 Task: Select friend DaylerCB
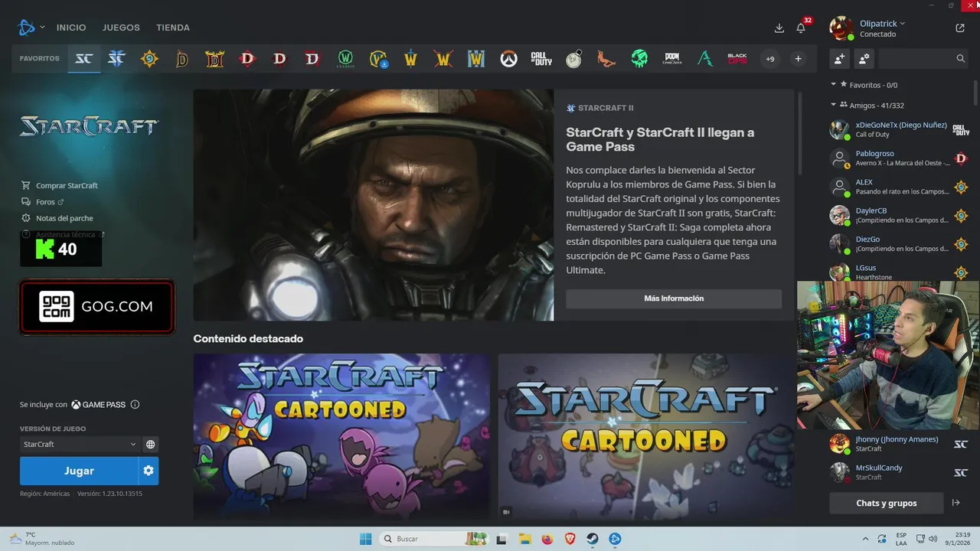point(900,215)
